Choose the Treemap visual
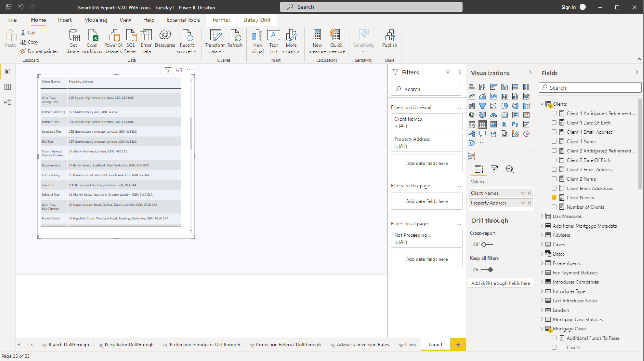 pyautogui.click(x=526, y=106)
